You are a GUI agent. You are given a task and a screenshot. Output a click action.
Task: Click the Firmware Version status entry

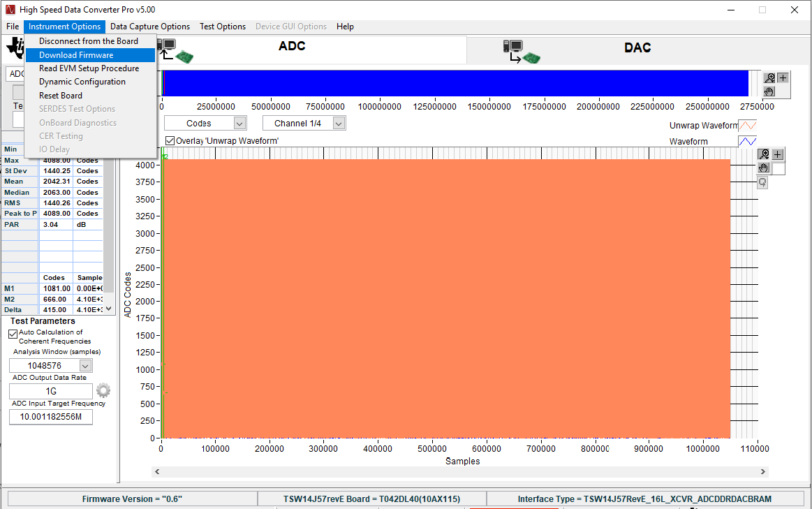click(x=132, y=499)
